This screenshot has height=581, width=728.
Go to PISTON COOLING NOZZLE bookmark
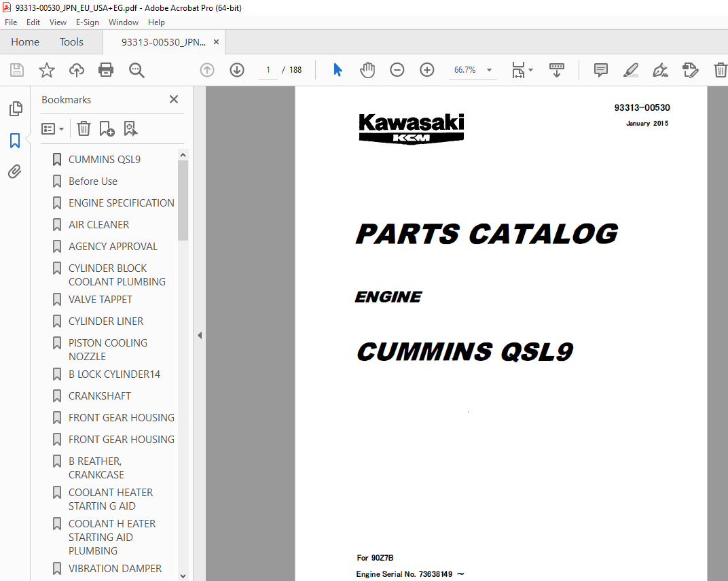click(108, 350)
